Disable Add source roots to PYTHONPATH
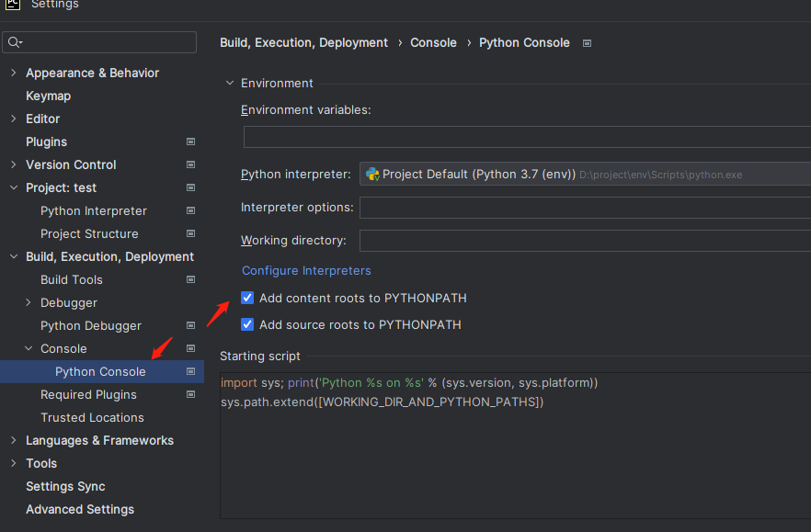Image resolution: width=811 pixels, height=532 pixels. (247, 324)
